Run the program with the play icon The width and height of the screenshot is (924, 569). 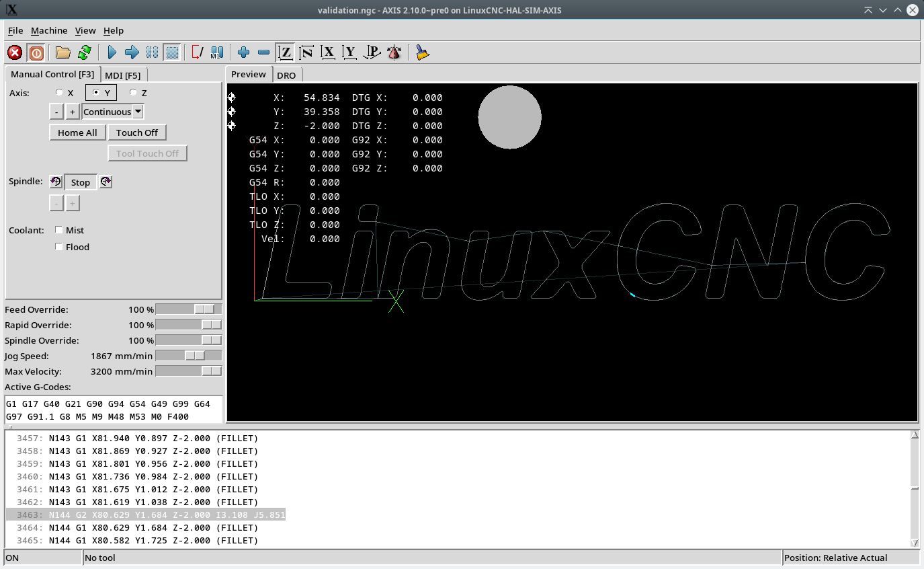click(x=112, y=52)
